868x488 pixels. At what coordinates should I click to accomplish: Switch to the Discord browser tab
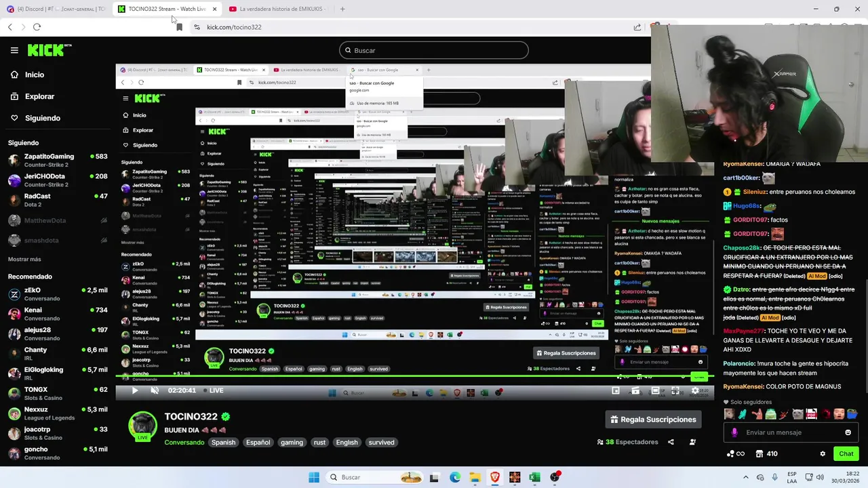coord(56,9)
